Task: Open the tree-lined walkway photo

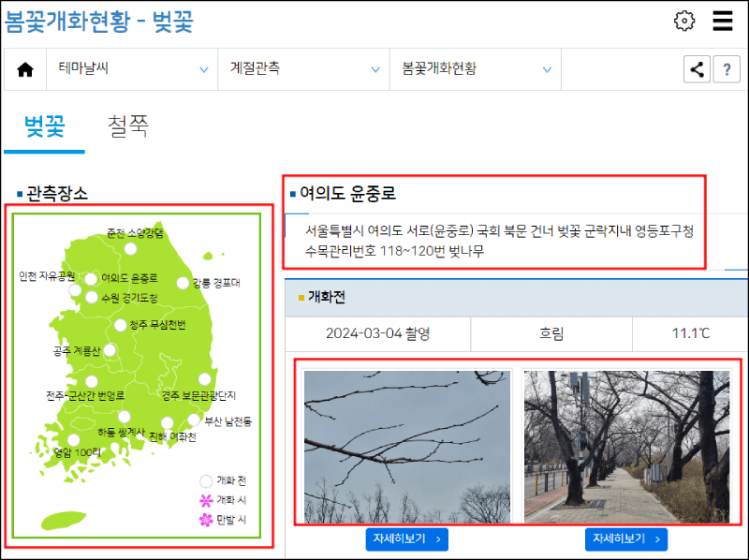Action: [x=626, y=447]
